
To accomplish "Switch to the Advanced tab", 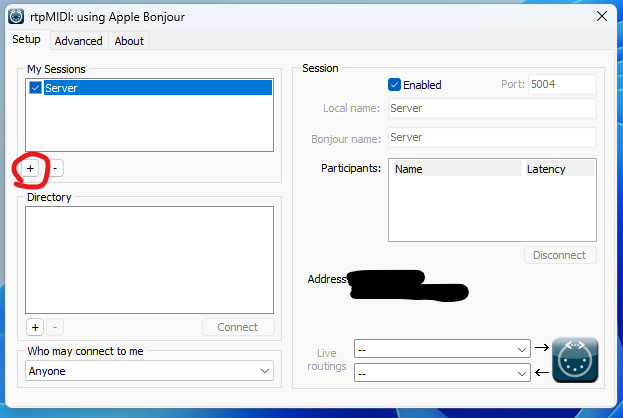I will 79,41.
